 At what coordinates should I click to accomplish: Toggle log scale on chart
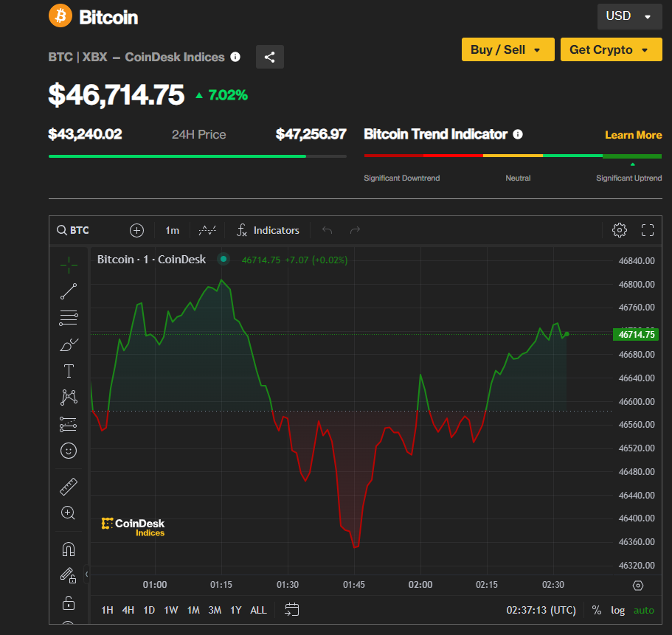(617, 610)
